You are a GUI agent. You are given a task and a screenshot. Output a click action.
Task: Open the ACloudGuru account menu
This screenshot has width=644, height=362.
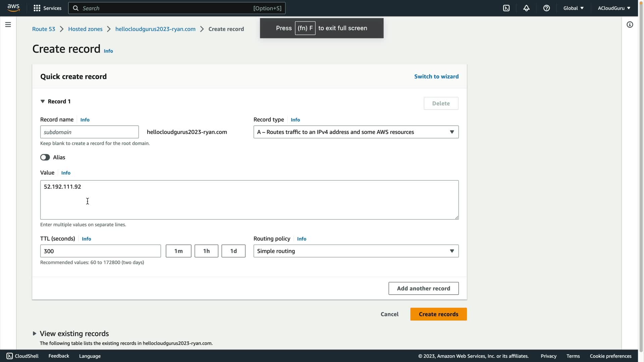click(613, 8)
